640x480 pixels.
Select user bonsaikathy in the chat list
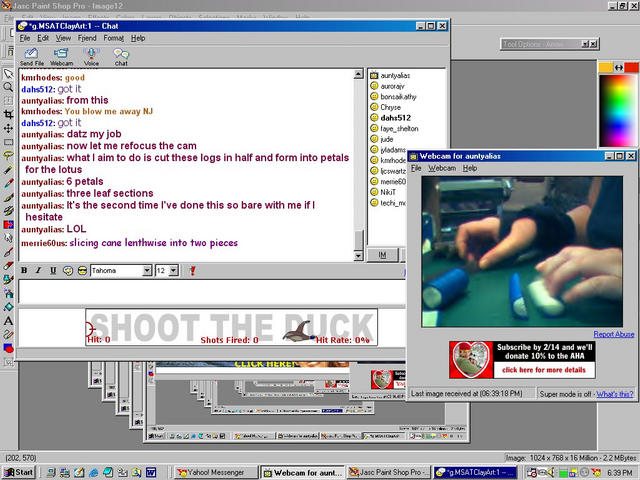(398, 97)
